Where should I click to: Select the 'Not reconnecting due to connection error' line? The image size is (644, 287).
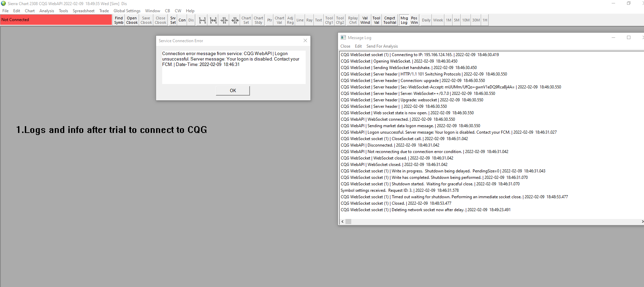click(x=424, y=152)
